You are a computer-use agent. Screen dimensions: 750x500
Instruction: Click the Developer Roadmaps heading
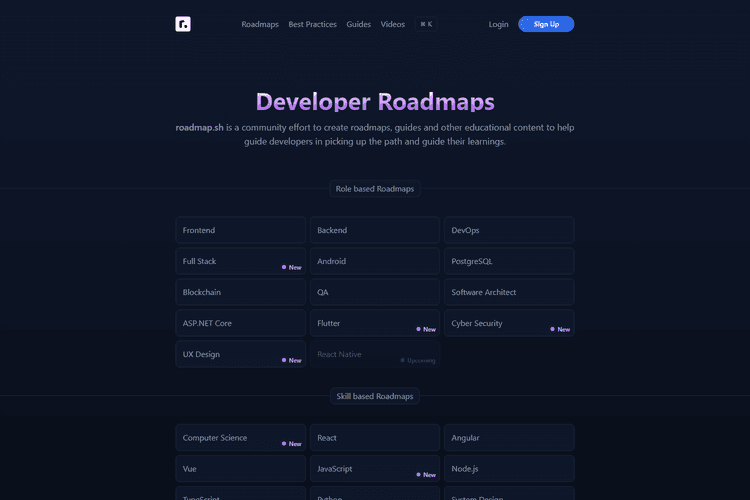click(x=375, y=102)
